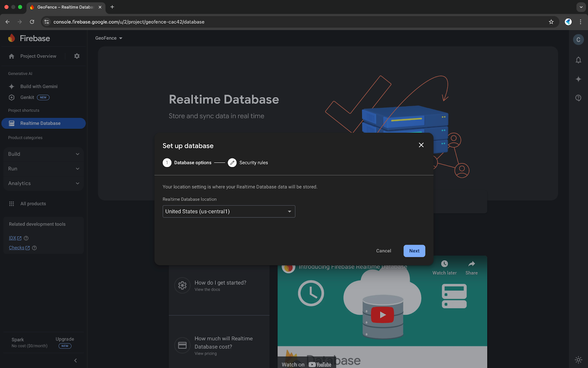Open the help question mark icon
588x368 pixels.
(x=578, y=98)
